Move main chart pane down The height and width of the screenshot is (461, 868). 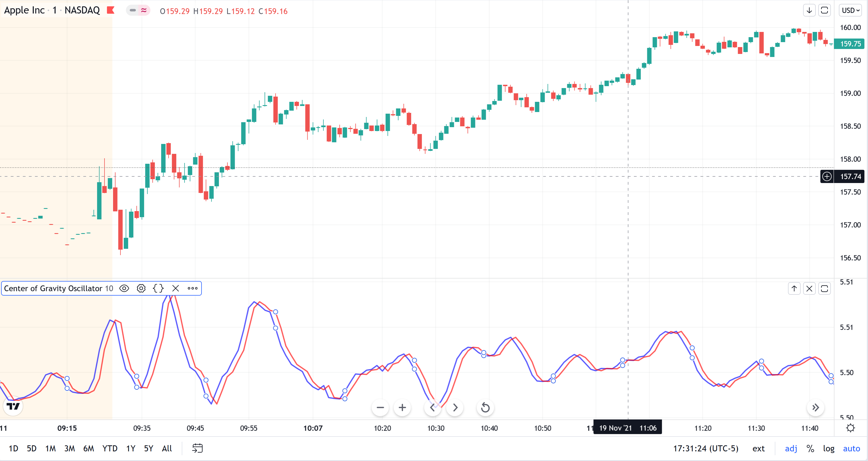[x=809, y=10]
